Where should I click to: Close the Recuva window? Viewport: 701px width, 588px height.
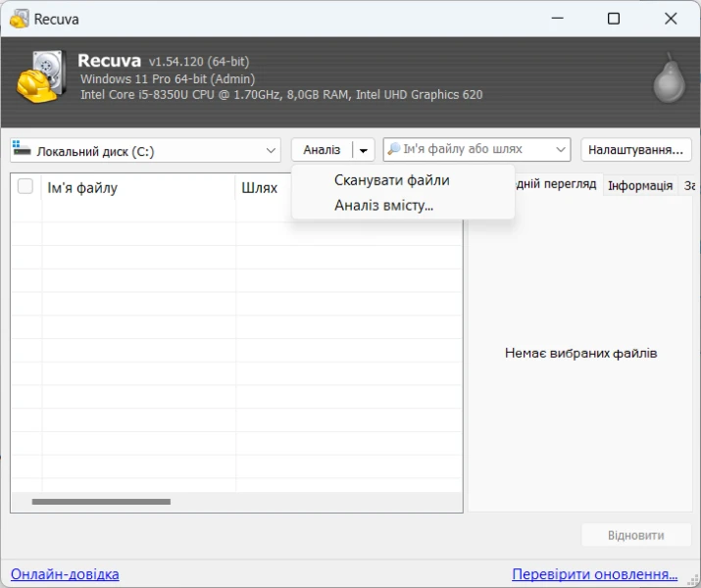(x=671, y=19)
